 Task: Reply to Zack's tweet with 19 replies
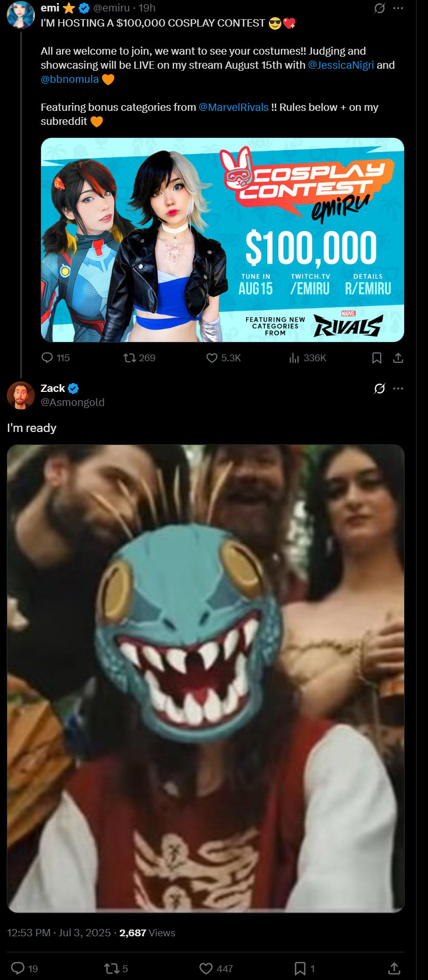[x=18, y=968]
